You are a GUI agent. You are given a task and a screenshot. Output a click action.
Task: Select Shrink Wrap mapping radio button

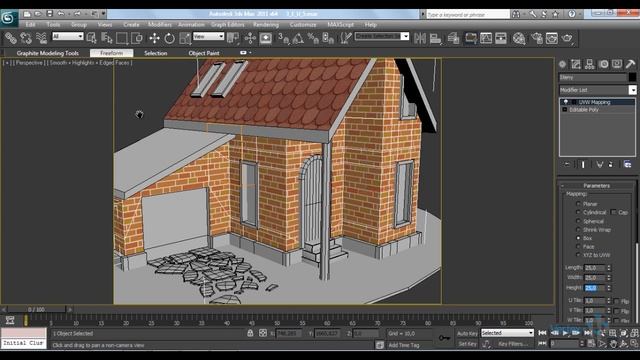click(x=578, y=229)
